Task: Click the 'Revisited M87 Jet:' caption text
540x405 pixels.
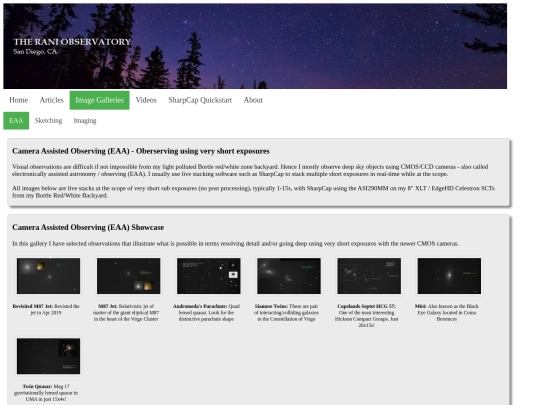Action: pyautogui.click(x=33, y=306)
